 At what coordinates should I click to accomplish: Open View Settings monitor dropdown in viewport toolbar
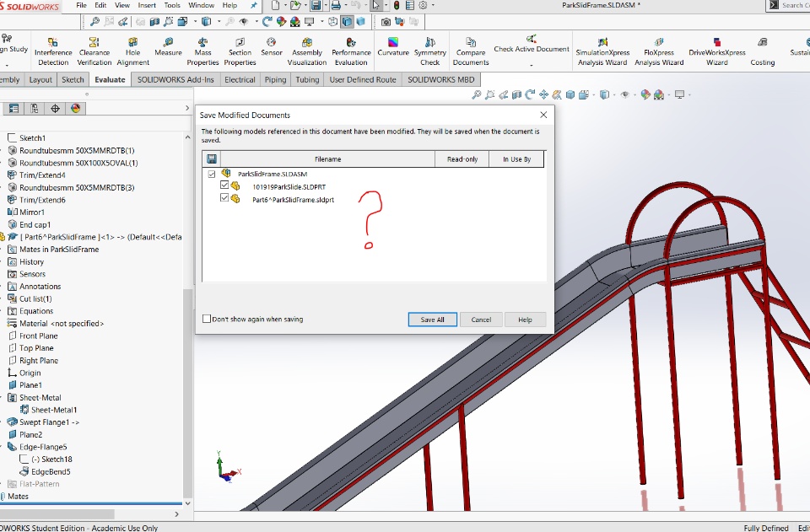coord(688,95)
